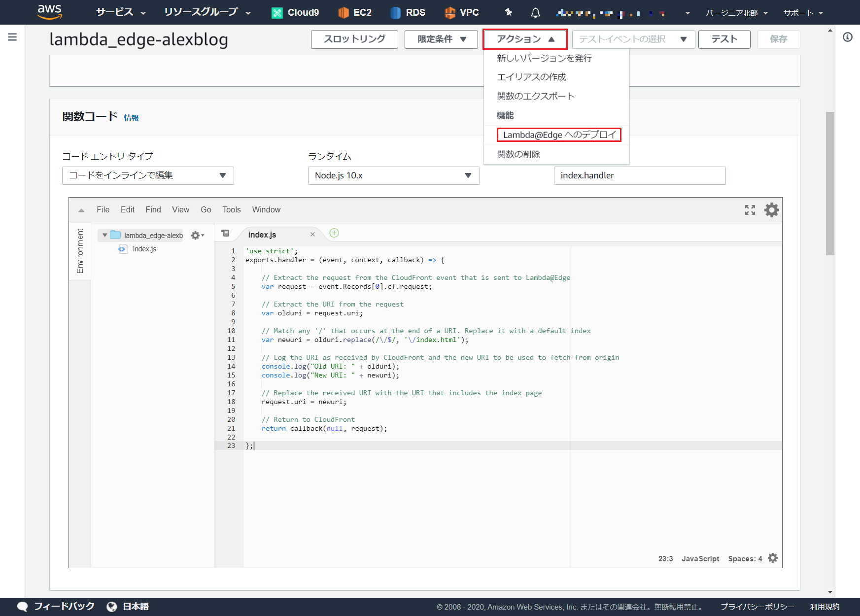Open the Node.js 10.x runtime dropdown
Viewport: 860px width, 616px height.
pos(393,175)
